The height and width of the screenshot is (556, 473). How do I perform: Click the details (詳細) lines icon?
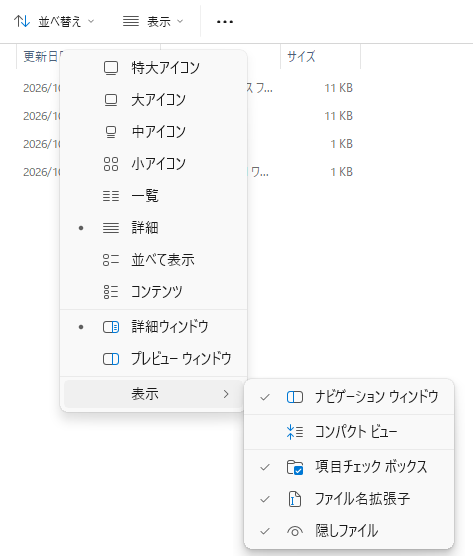[x=111, y=228]
